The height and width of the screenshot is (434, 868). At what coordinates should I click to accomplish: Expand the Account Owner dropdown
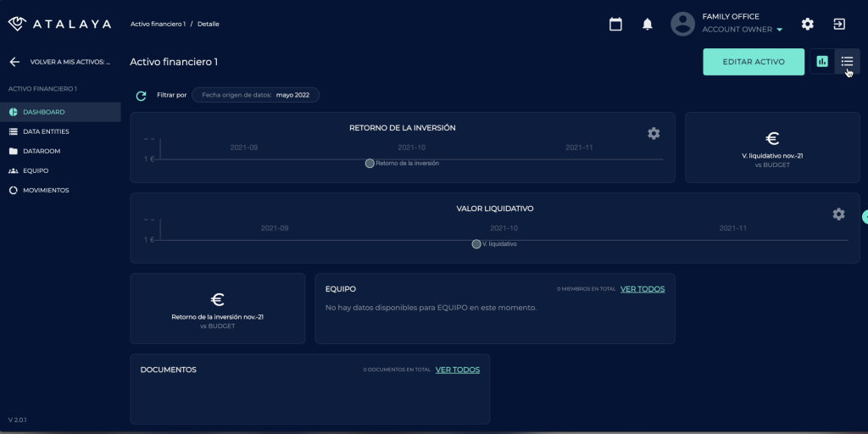[779, 30]
